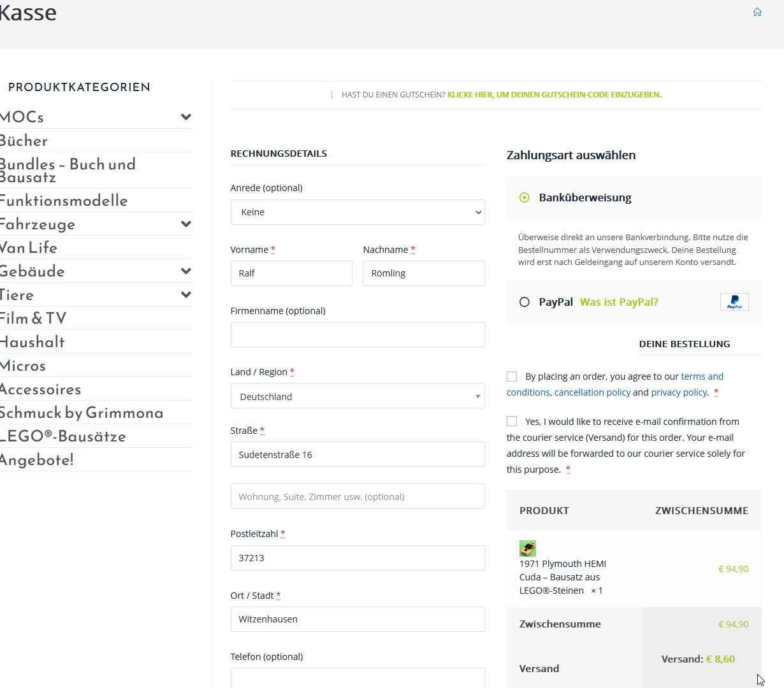
Task: Click the Plymouth HEMI Cuda product thumbnail
Action: (528, 548)
